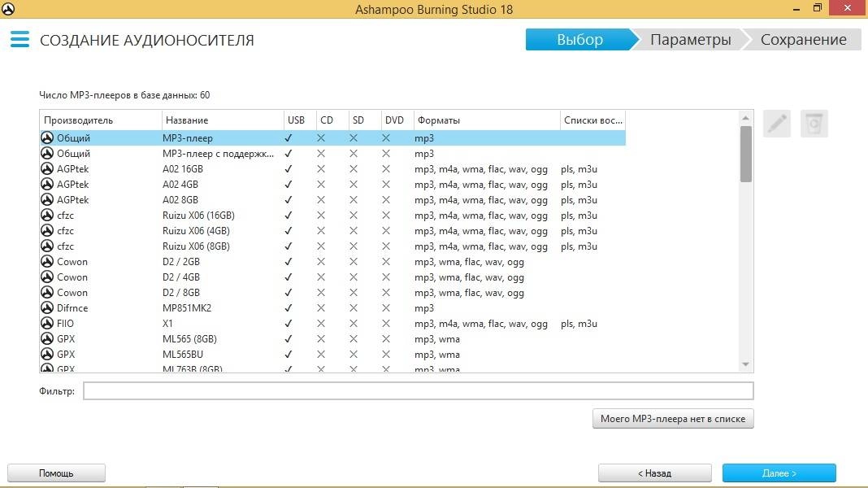Click the < Назад button

click(x=655, y=473)
